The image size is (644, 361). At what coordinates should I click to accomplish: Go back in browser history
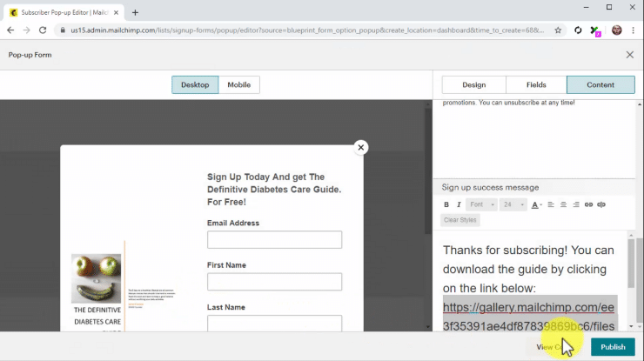(10, 30)
